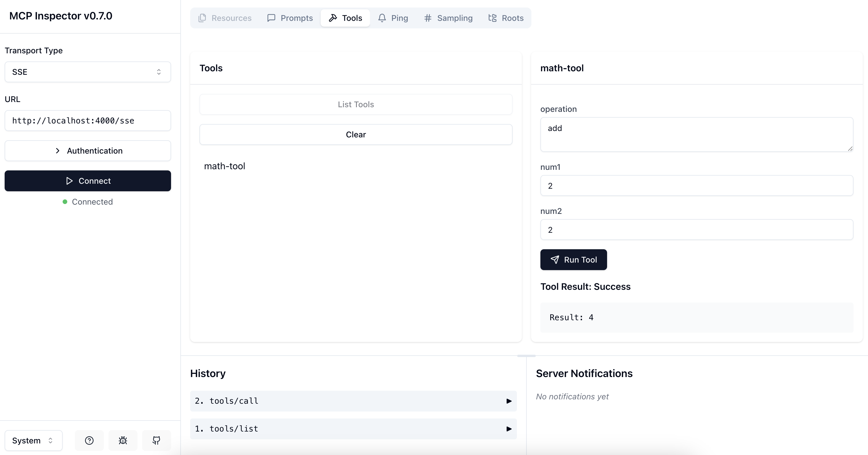Switch to Sampling tab with hash icon
868x455 pixels.
(x=448, y=18)
